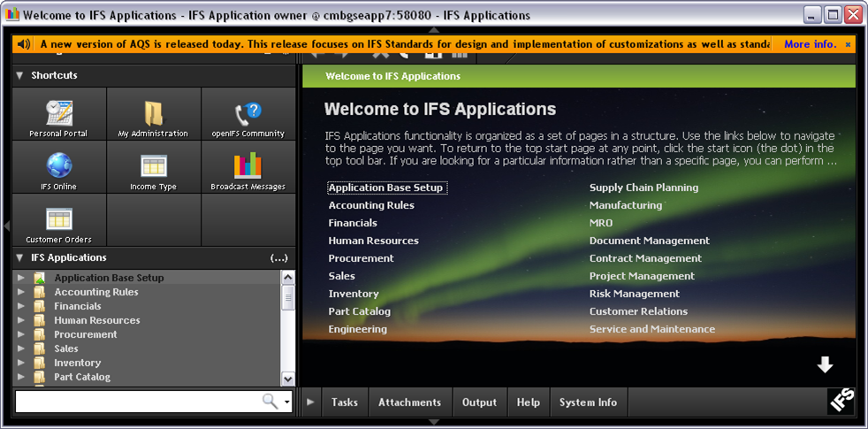Screen dimensions: 868x429
Task: Open the Engineering link
Action: (x=358, y=329)
